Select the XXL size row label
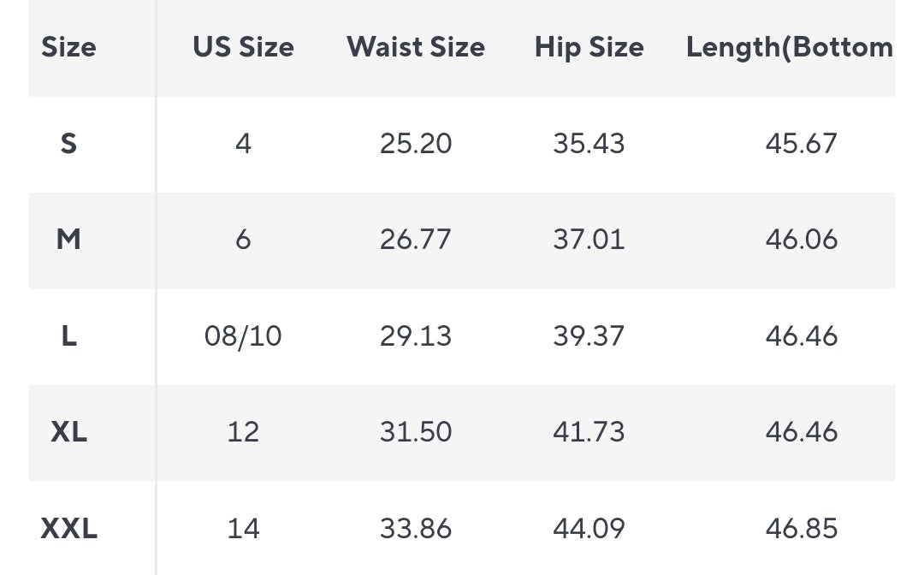 point(68,529)
